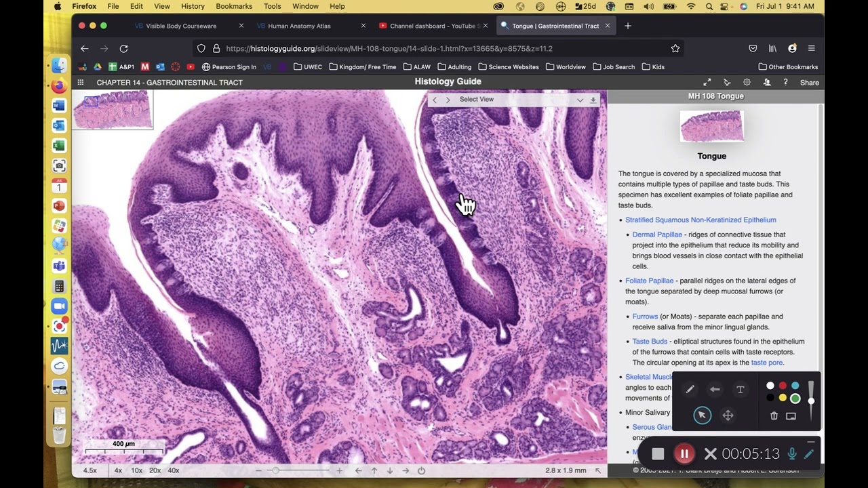Image resolution: width=868 pixels, height=488 pixels.
Task: Open the Taste Buds link
Action: coord(650,342)
